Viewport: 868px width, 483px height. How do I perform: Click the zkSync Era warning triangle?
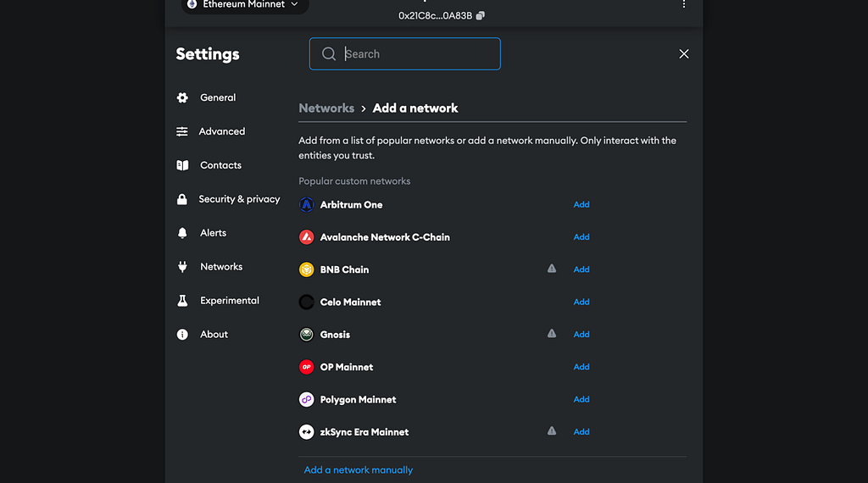pos(552,430)
